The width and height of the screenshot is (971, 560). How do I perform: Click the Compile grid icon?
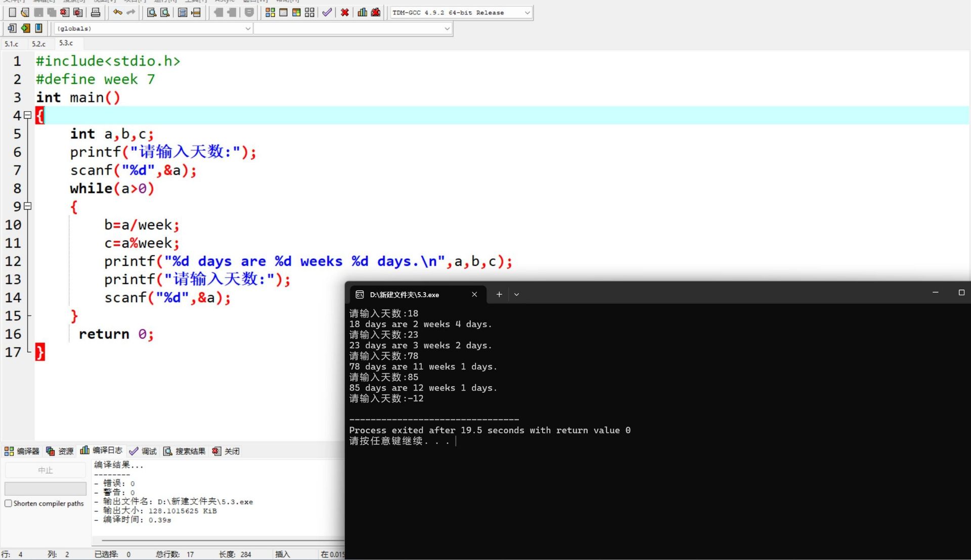click(x=270, y=12)
